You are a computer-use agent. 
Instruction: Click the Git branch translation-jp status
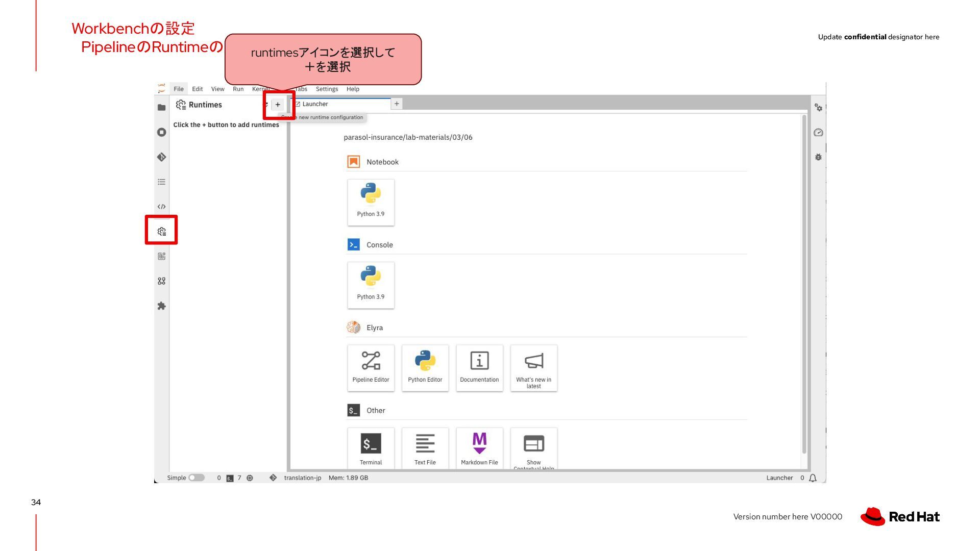click(x=303, y=478)
